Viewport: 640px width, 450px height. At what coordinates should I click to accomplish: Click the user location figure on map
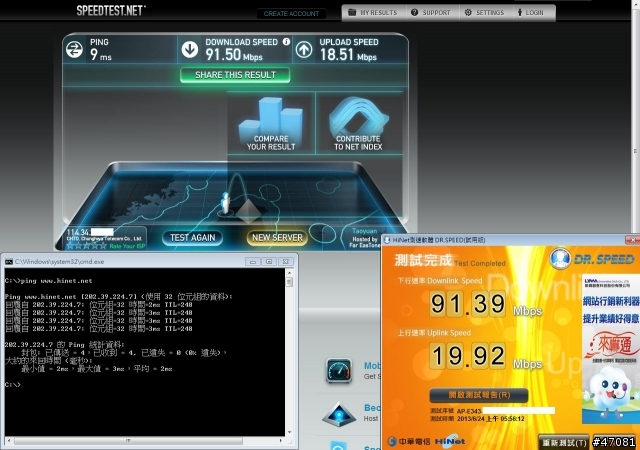[x=225, y=203]
